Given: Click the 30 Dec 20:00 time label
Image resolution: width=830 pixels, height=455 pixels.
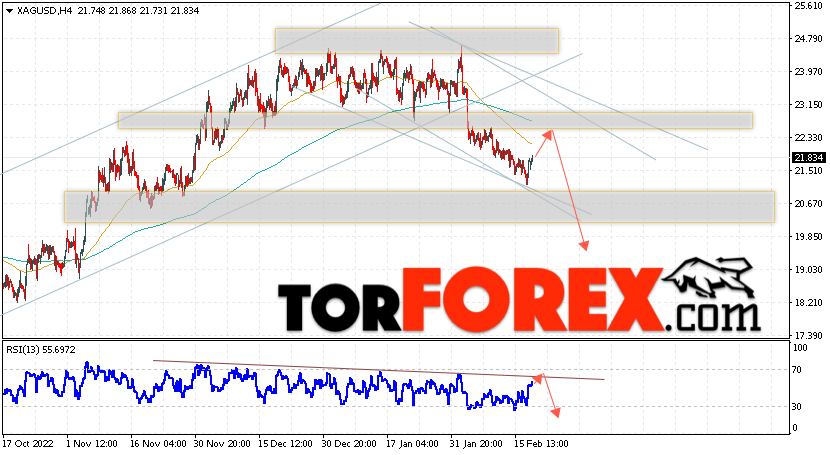Looking at the screenshot, I should [350, 443].
